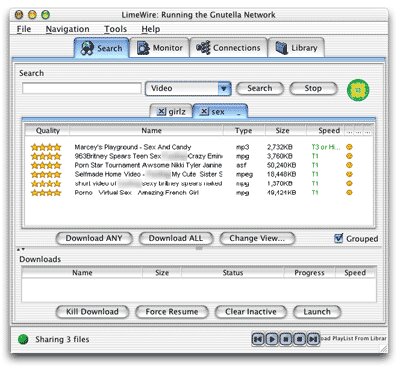The width and height of the screenshot is (400, 368).
Task: Switch to the Monitor tab
Action: click(x=160, y=48)
